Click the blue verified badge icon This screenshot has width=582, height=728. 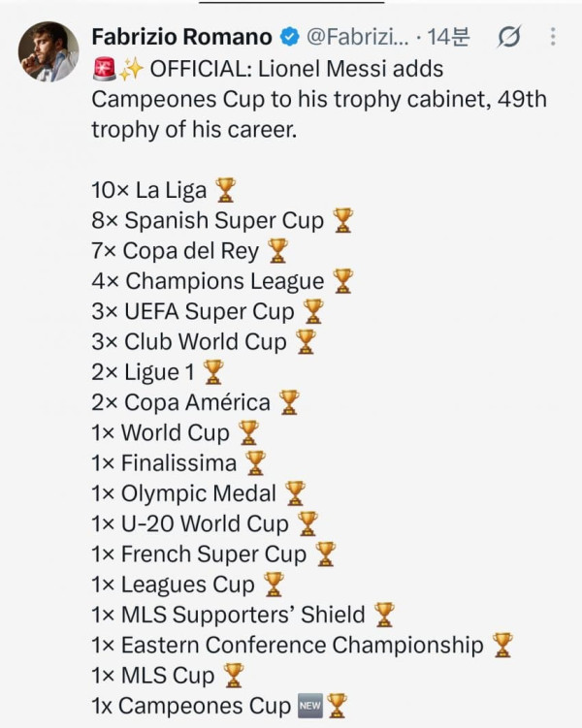coord(290,37)
